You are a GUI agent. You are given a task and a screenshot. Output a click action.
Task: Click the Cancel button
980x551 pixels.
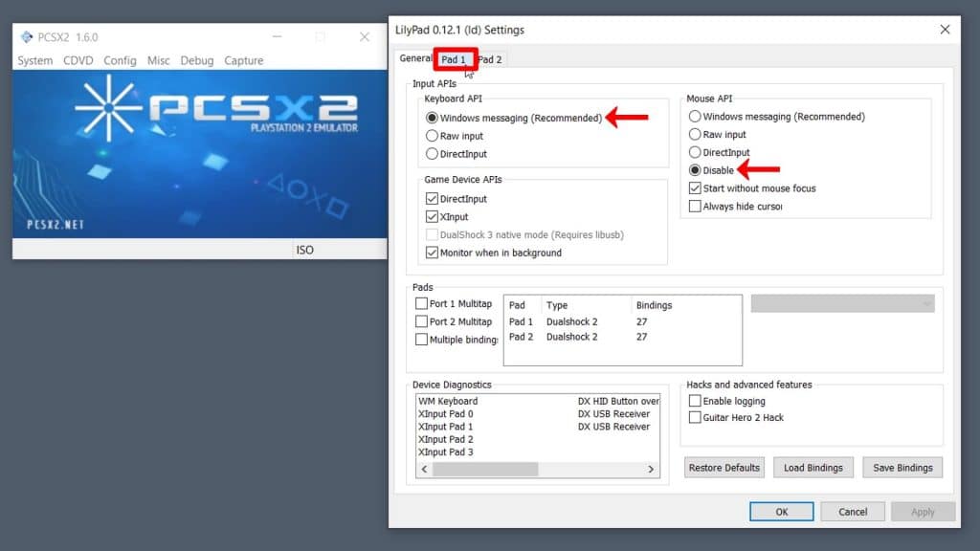pos(853,512)
